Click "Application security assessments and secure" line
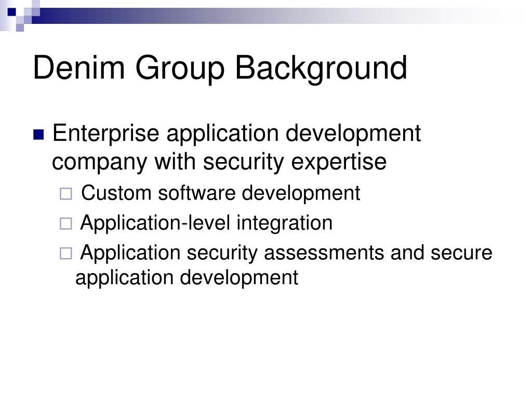 pos(286,253)
